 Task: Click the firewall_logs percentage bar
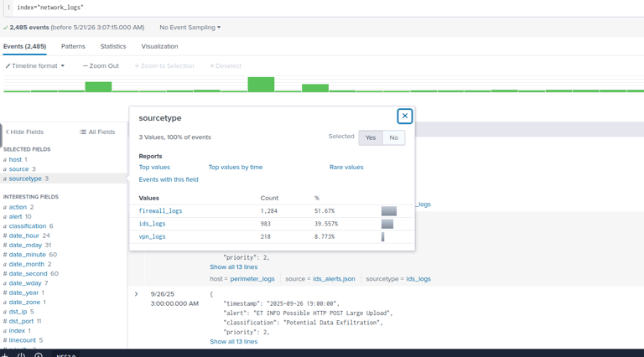[x=389, y=211]
